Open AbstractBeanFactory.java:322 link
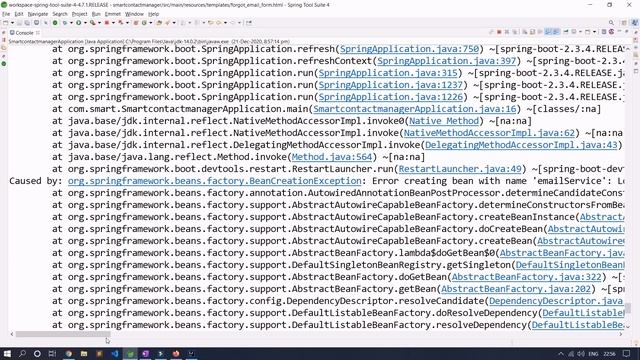Screen dimensions: 640x360 pos(527,277)
